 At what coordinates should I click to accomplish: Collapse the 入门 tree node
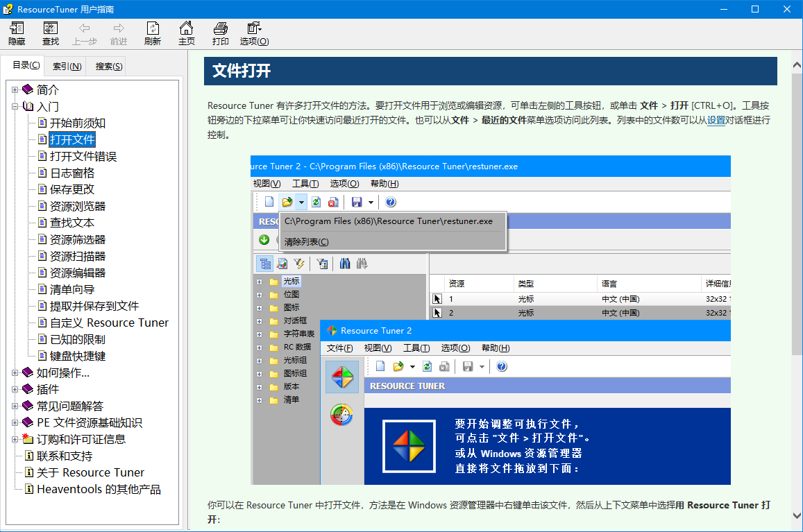pyautogui.click(x=15, y=107)
